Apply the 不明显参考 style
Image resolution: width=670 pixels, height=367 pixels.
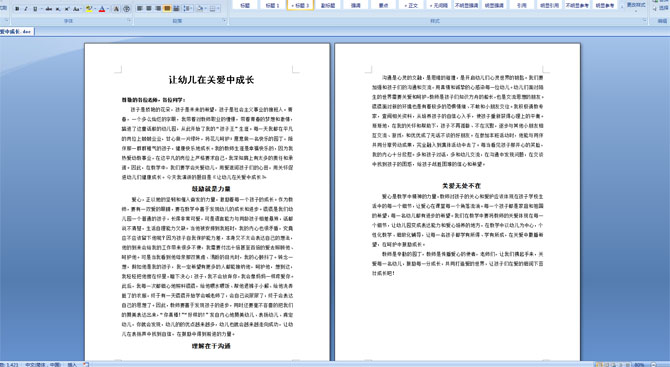click(x=577, y=5)
